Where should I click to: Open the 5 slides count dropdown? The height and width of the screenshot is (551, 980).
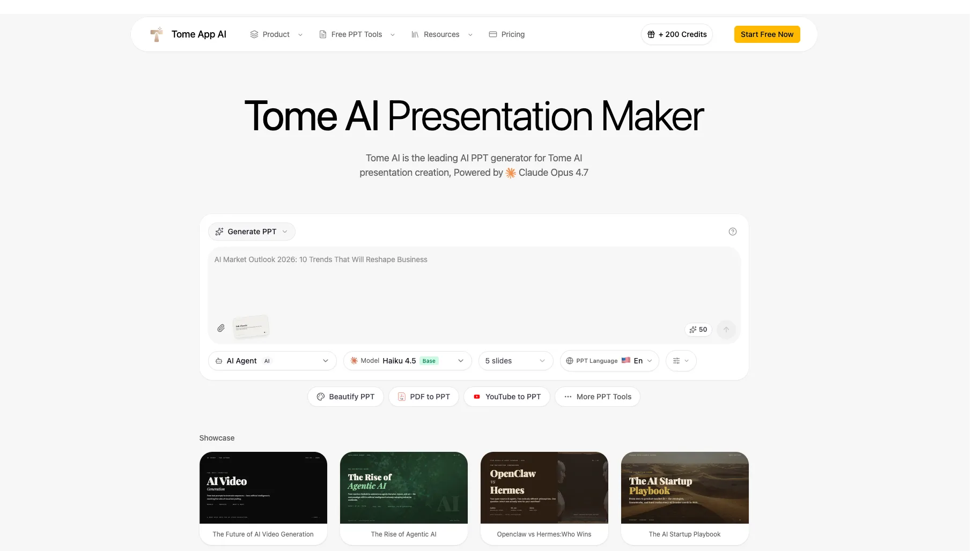point(515,361)
